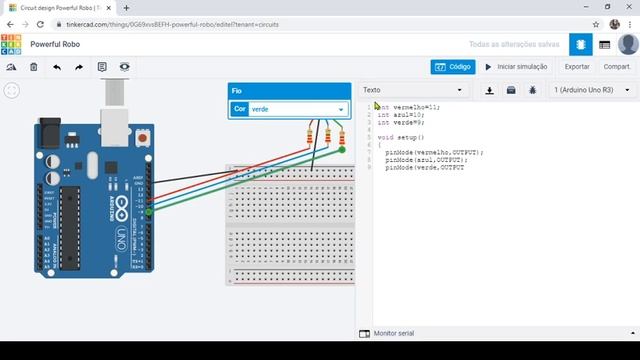Open a new browser tab

126,8
